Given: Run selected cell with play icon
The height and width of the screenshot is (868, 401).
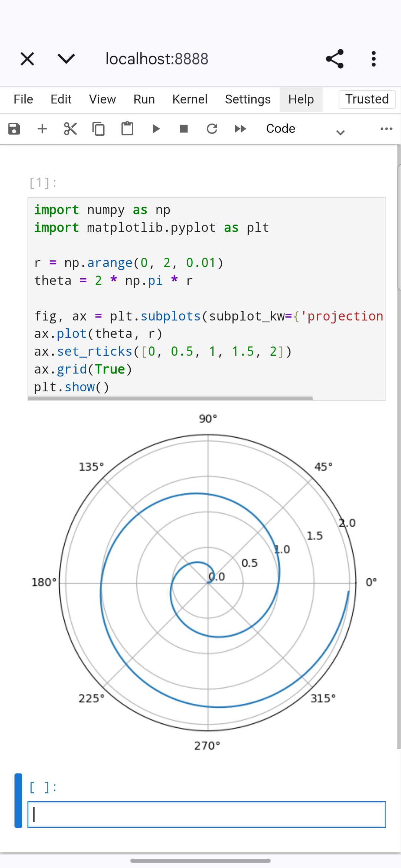Looking at the screenshot, I should coord(156,129).
